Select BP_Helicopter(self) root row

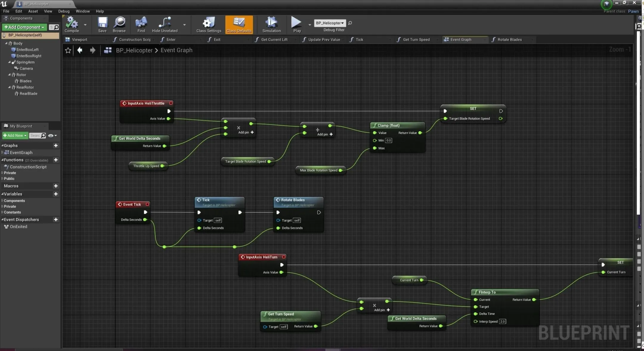point(30,35)
